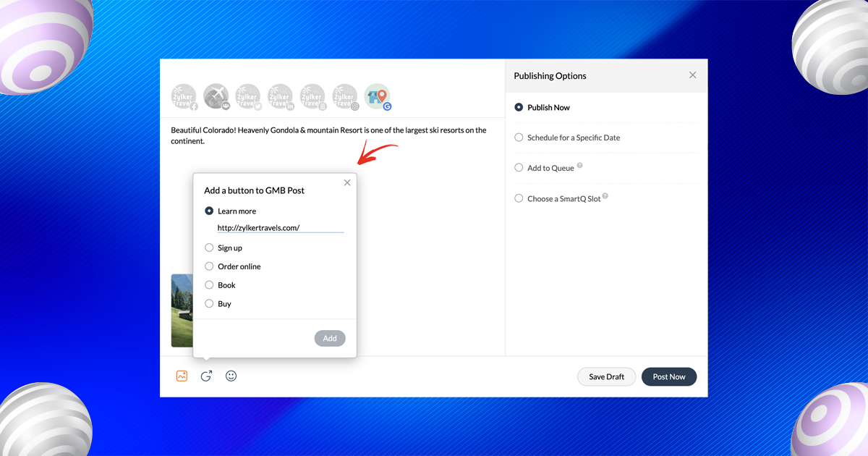The width and height of the screenshot is (868, 456).
Task: Select the Google My Business channel avatar
Action: pos(377,96)
